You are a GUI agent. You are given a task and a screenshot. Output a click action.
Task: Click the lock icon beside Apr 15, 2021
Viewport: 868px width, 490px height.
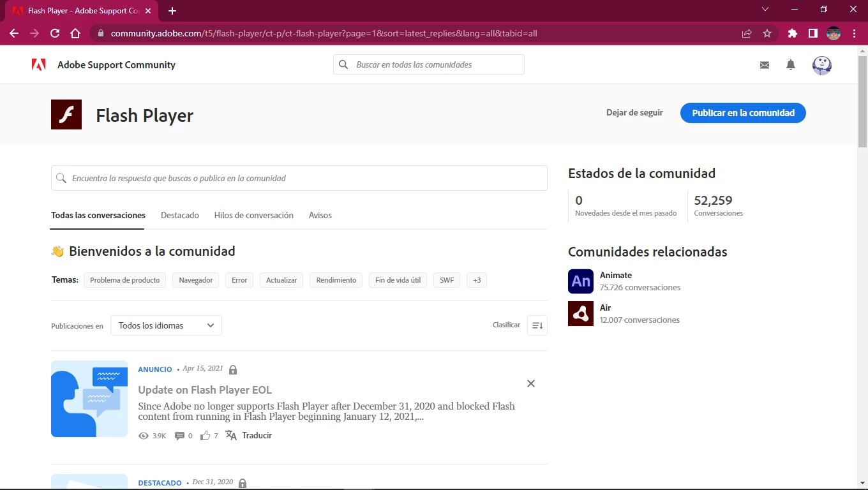[233, 370]
